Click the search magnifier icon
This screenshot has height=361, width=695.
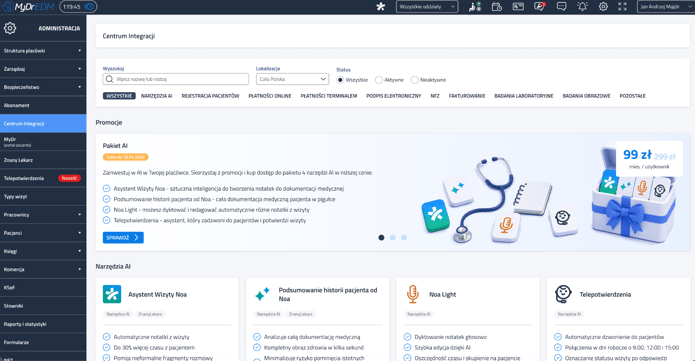tap(109, 79)
